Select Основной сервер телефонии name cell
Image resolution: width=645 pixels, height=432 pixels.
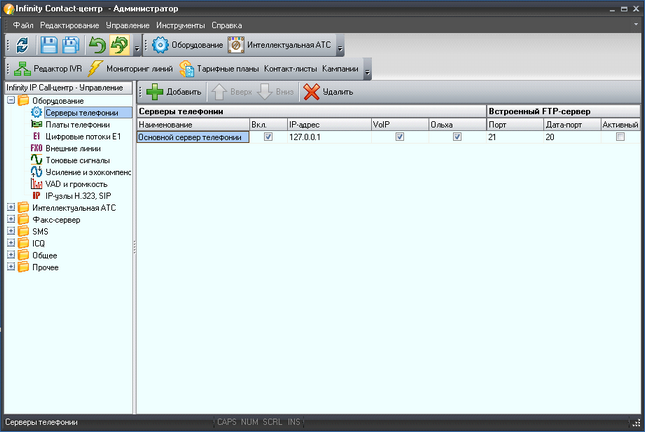pyautogui.click(x=193, y=137)
